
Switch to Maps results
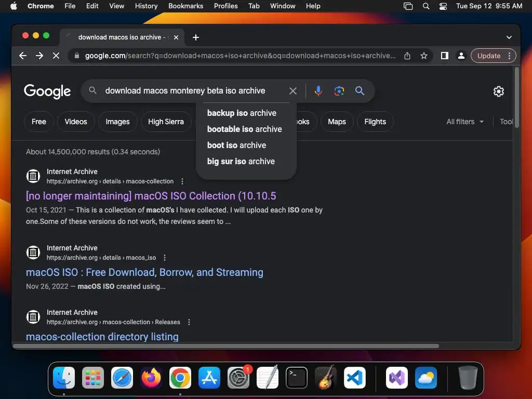337,122
